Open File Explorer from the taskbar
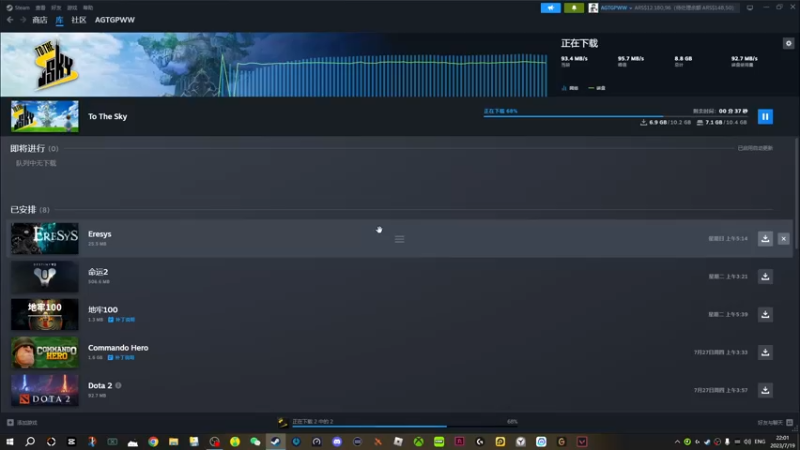The width and height of the screenshot is (800, 450). coord(173,441)
